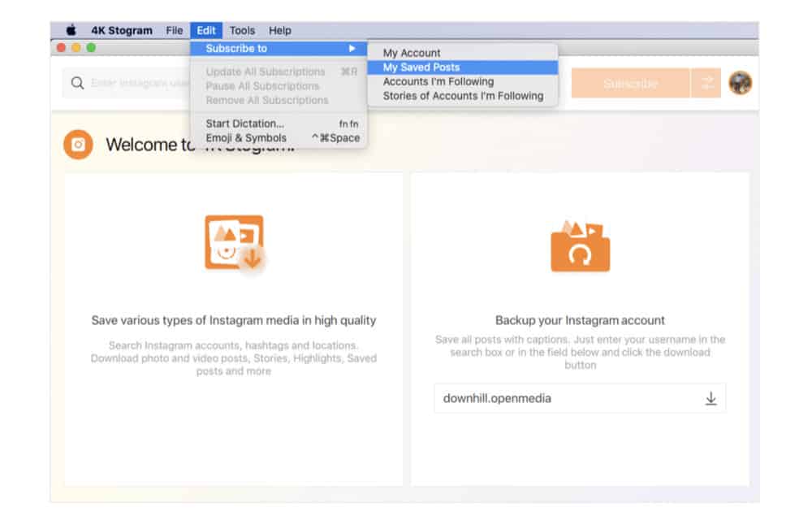Screen dimensions: 812x525
Task: Open the Help menu
Action: tap(279, 31)
